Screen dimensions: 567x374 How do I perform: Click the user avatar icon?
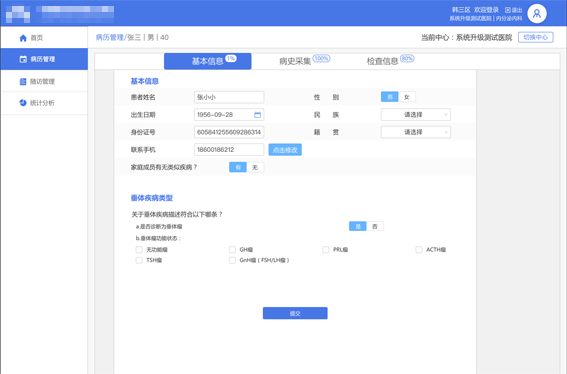coord(537,14)
